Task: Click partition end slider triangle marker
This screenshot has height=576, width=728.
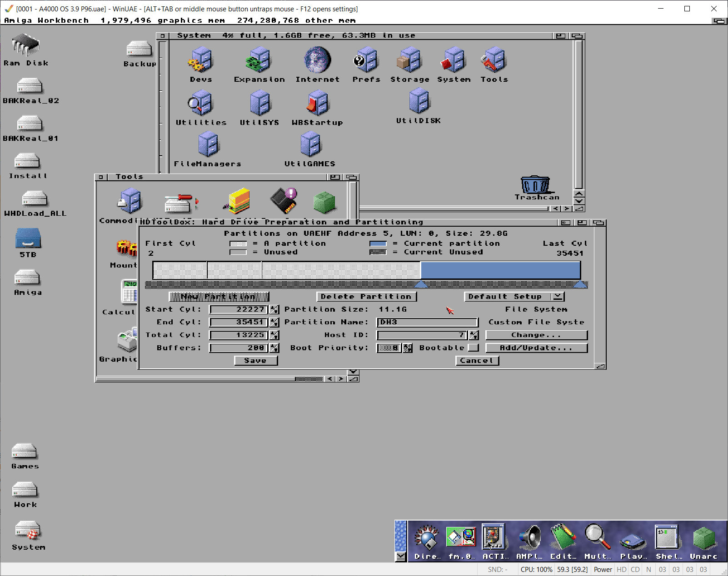Action: click(x=580, y=284)
